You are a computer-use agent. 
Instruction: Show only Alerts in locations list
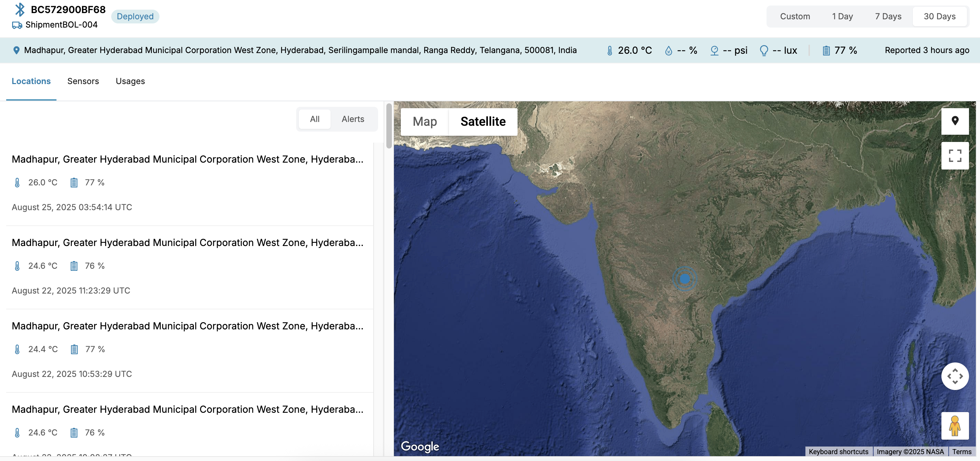click(353, 119)
